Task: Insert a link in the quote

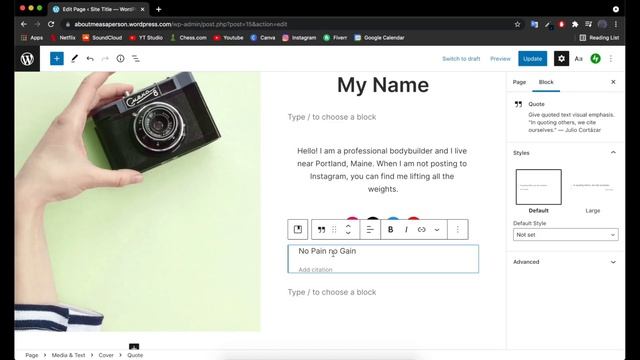Action: pos(422,230)
